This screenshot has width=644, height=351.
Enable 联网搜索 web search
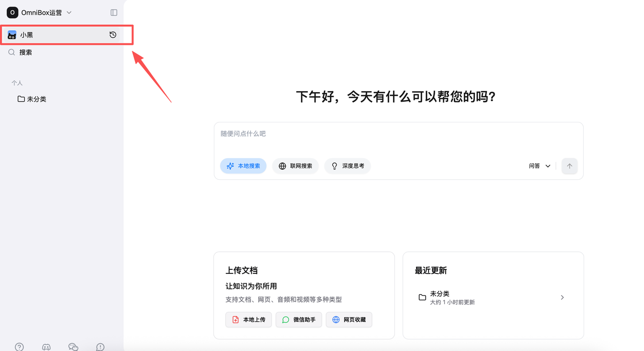point(295,166)
